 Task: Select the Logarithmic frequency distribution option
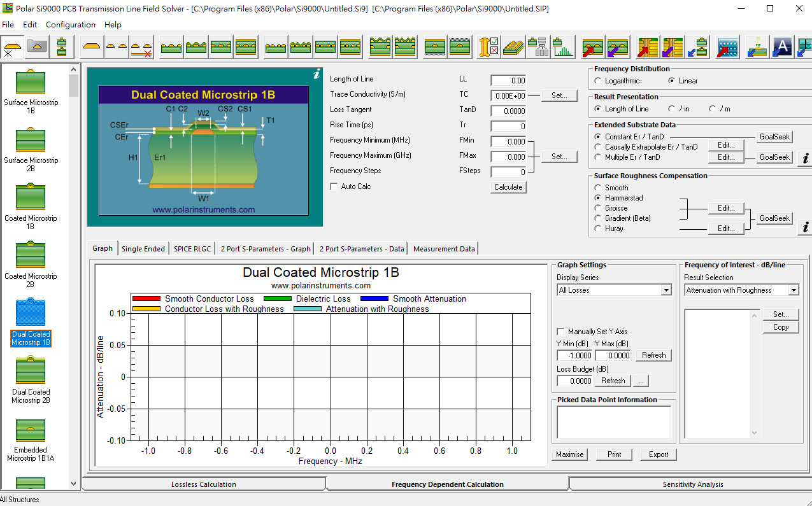tap(598, 81)
